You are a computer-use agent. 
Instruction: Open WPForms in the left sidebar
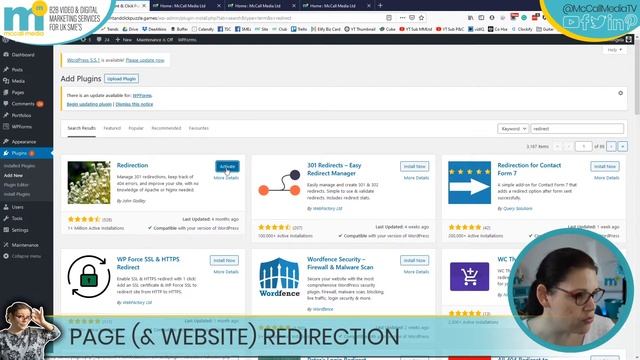pyautogui.click(x=21, y=127)
